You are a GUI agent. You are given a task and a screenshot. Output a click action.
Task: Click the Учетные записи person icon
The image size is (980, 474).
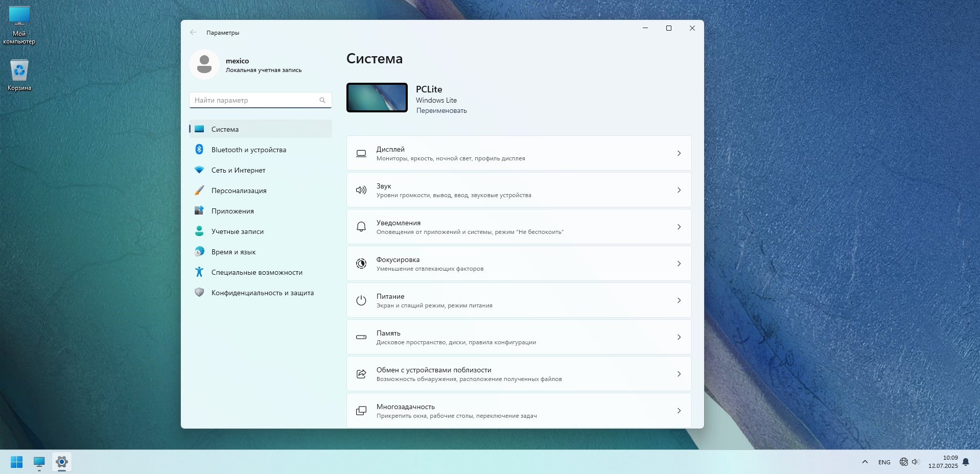coord(199,231)
